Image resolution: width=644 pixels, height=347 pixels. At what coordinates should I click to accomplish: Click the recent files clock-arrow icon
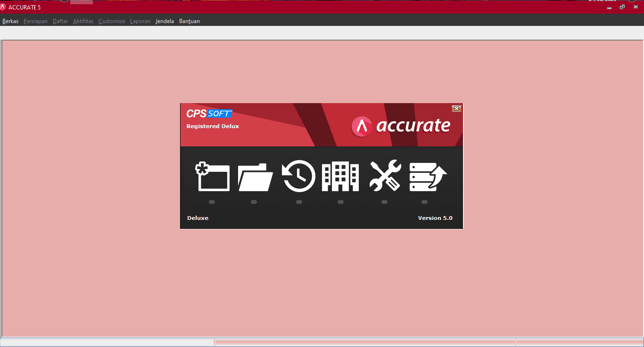[x=299, y=176]
